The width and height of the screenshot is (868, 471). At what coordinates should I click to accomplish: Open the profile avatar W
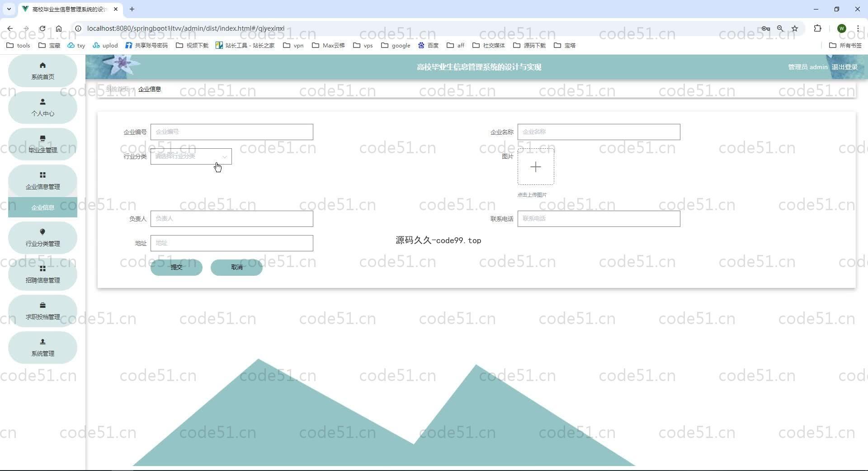(x=841, y=28)
